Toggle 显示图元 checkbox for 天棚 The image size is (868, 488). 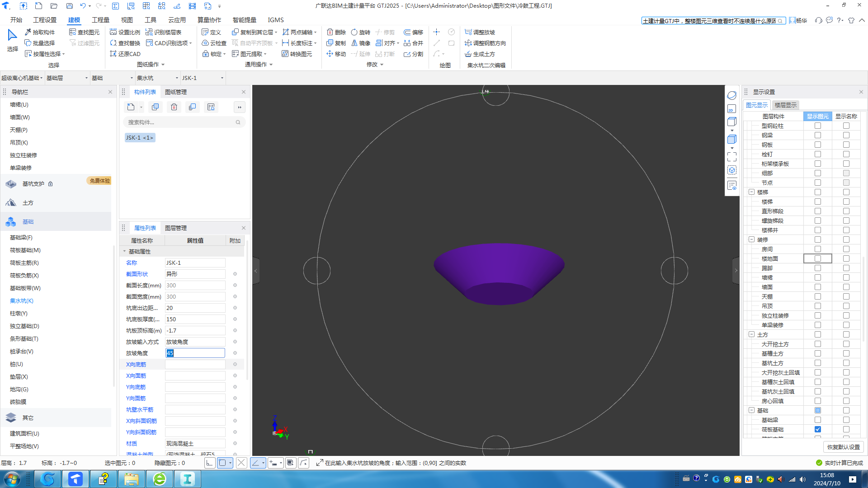818,296
